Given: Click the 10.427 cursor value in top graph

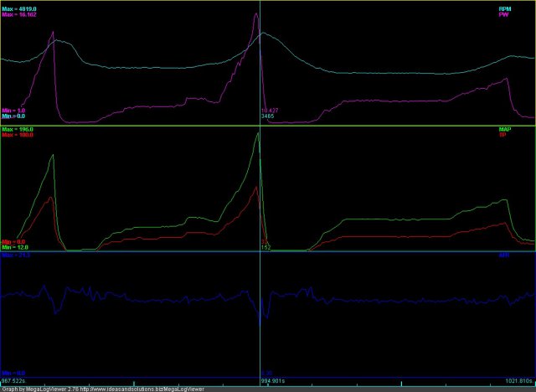Looking at the screenshot, I should pos(271,110).
